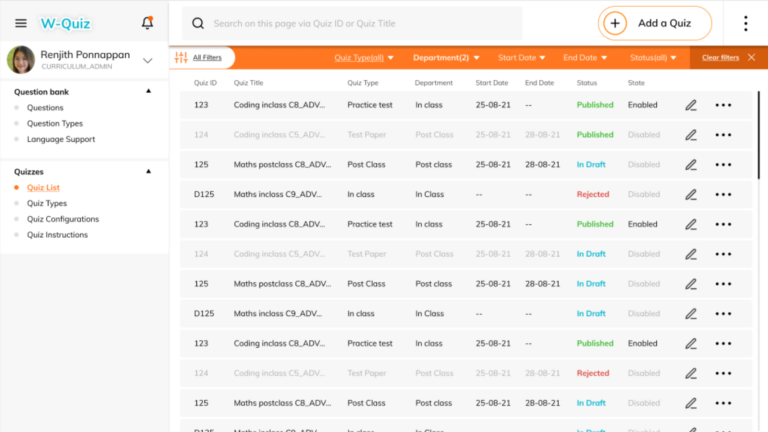
Task: Go to Questions in the sidebar
Action: (x=45, y=108)
